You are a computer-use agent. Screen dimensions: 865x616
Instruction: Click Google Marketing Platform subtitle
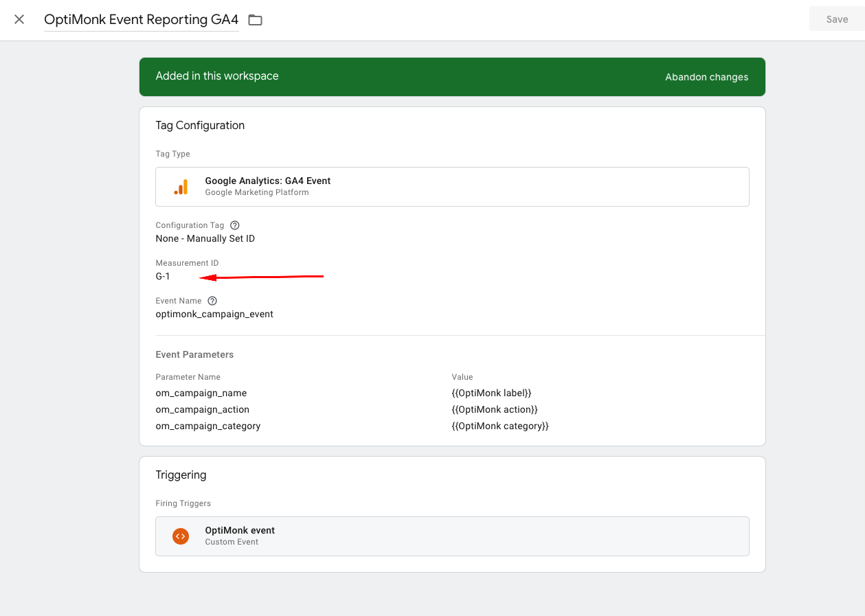[257, 192]
